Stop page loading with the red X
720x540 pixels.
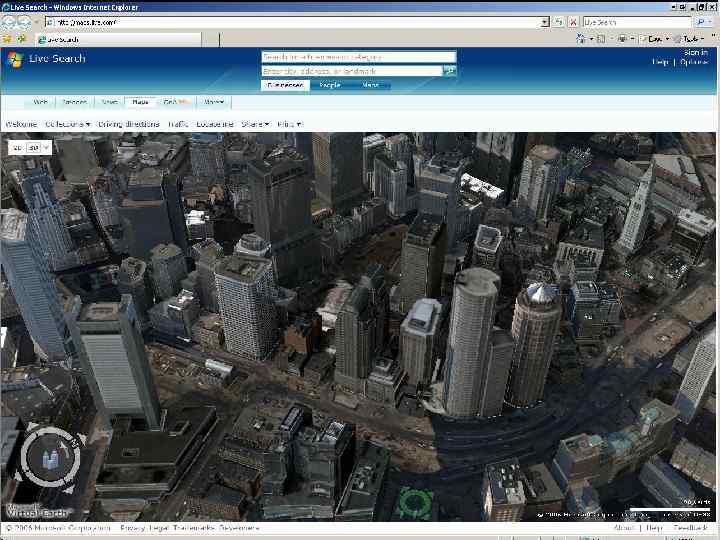[573, 22]
